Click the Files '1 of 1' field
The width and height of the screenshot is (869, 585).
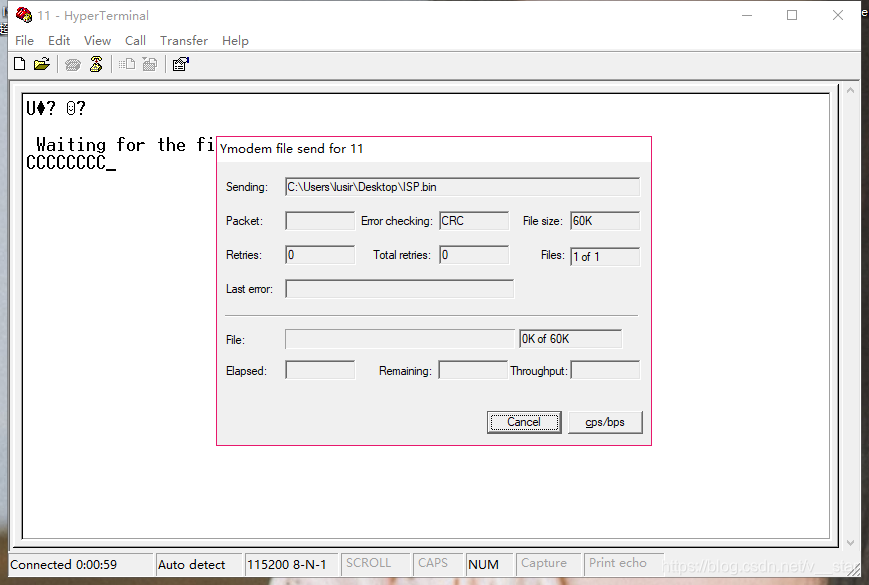(x=605, y=256)
